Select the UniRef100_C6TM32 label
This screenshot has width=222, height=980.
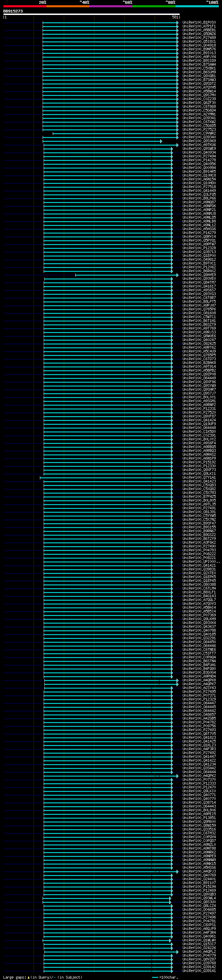(199, 833)
